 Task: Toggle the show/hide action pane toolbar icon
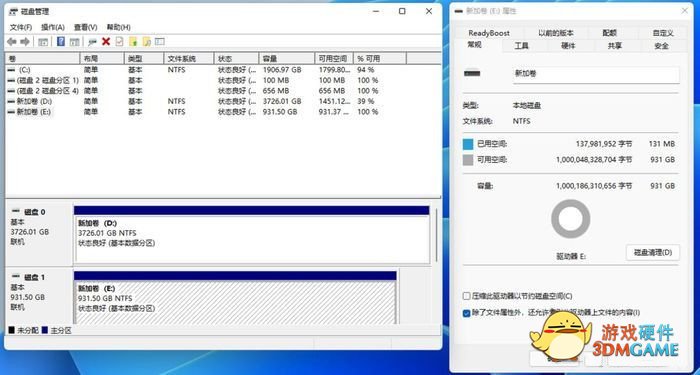74,42
